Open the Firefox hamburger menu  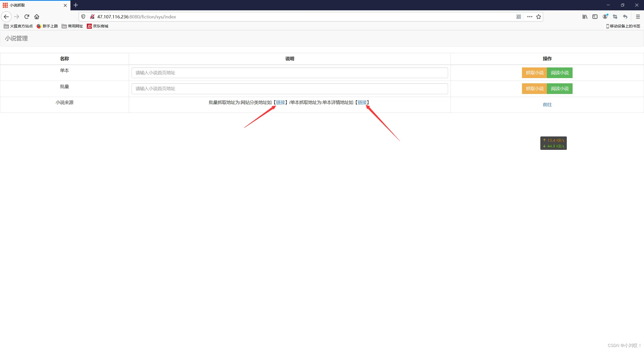638,17
